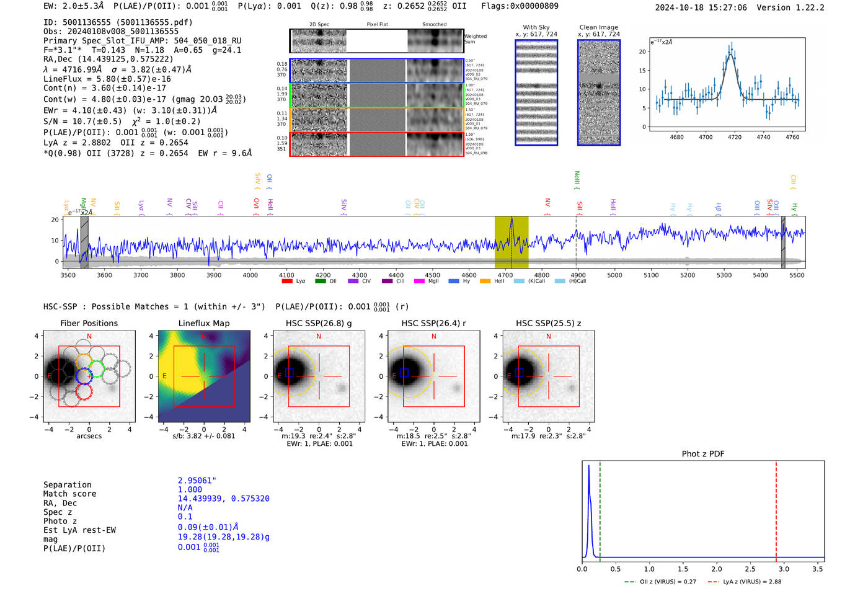Click the Est LyA rest-EW value 0.09(±0.01)Å
868x591 pixels.
(208, 527)
